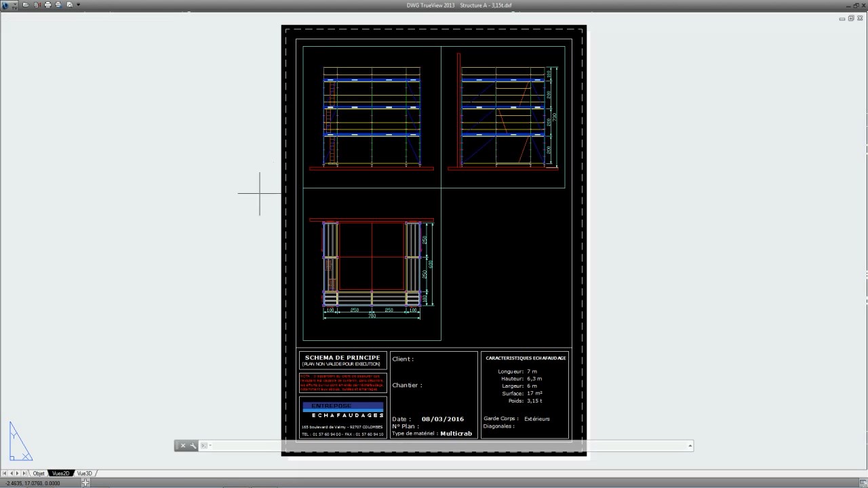
Task: Click the 'Surface: 17 m²' line
Action: tap(522, 393)
